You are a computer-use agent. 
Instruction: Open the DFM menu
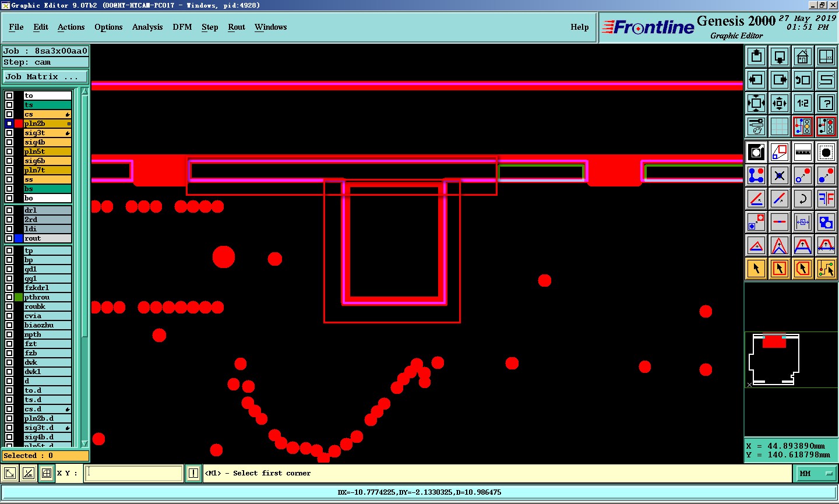pos(182,27)
